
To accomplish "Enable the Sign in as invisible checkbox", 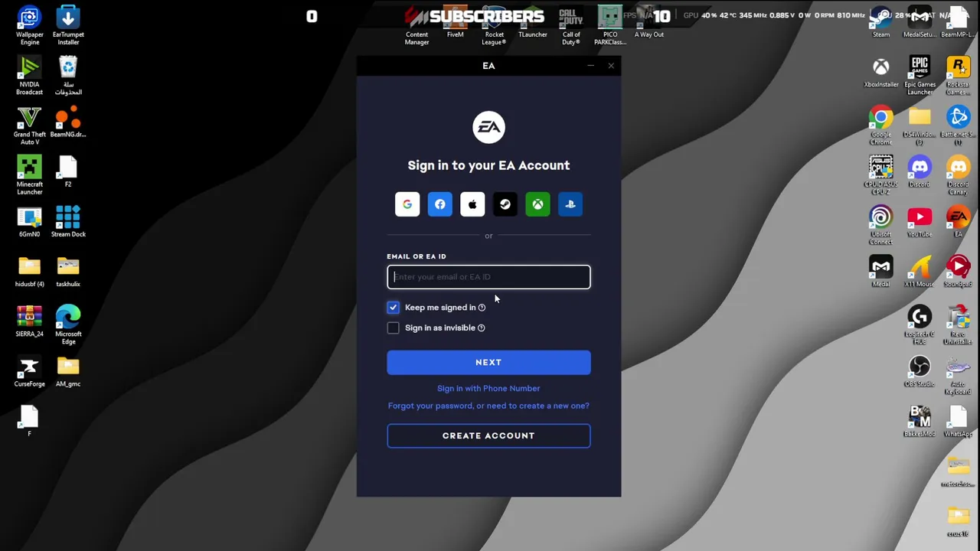I will [393, 328].
